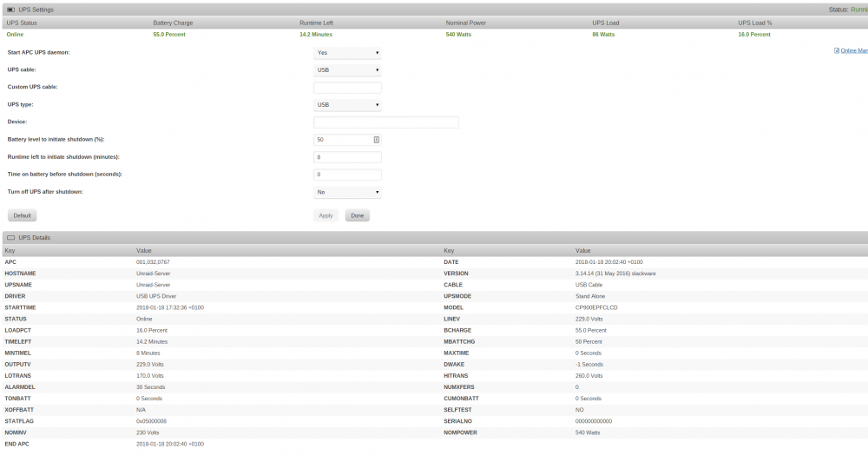The width and height of the screenshot is (868, 462).
Task: Click the Custom UPS cable input field
Action: pos(347,88)
